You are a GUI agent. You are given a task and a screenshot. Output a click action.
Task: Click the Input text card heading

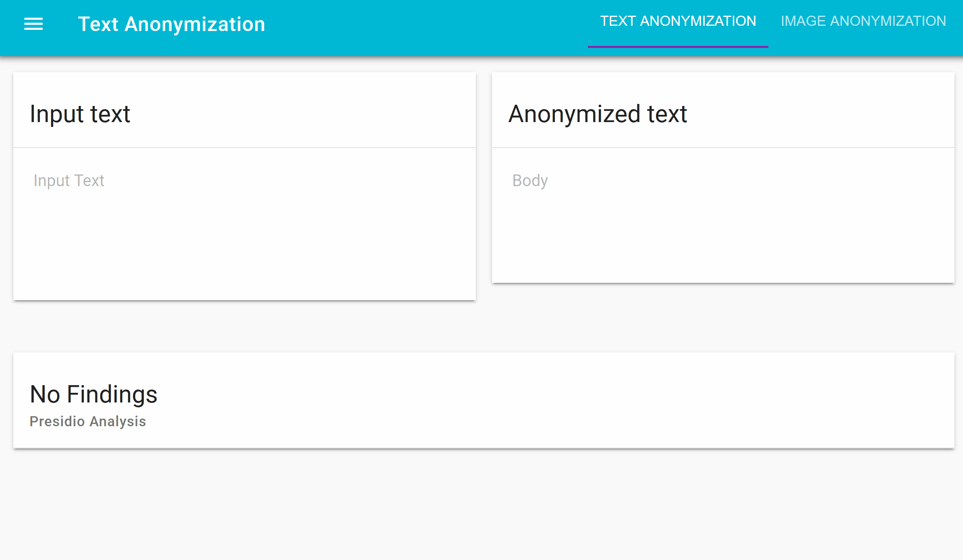pyautogui.click(x=80, y=114)
